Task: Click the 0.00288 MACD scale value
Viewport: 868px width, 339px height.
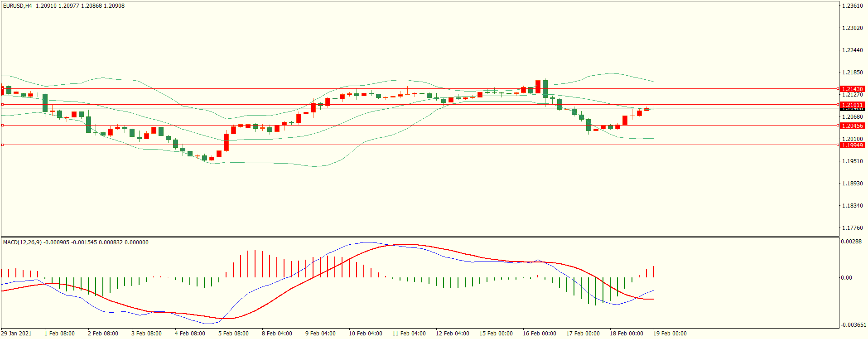Action: (851, 242)
